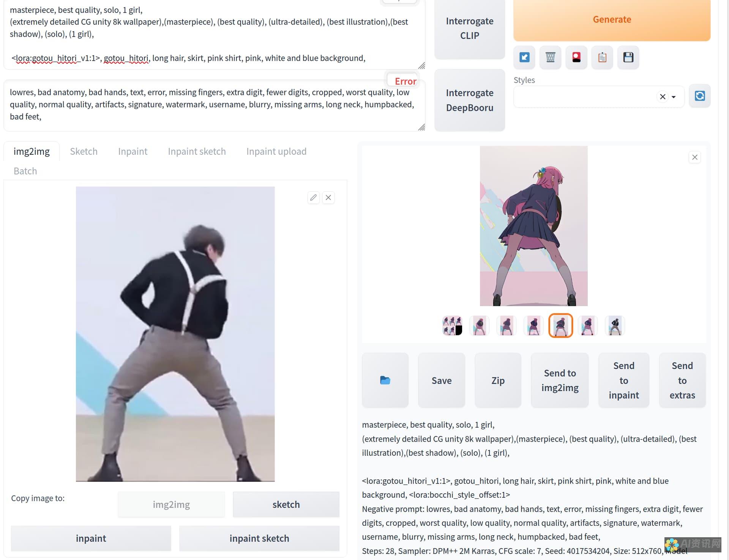Image resolution: width=729 pixels, height=560 pixels.
Task: Click the Save button for generated image
Action: pos(442,380)
